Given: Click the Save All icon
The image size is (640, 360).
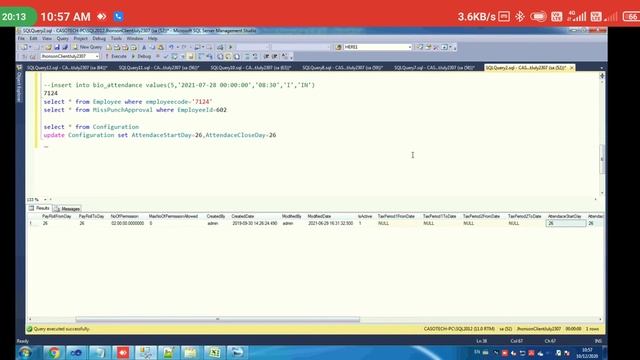Looking at the screenshot, I should point(64,47).
